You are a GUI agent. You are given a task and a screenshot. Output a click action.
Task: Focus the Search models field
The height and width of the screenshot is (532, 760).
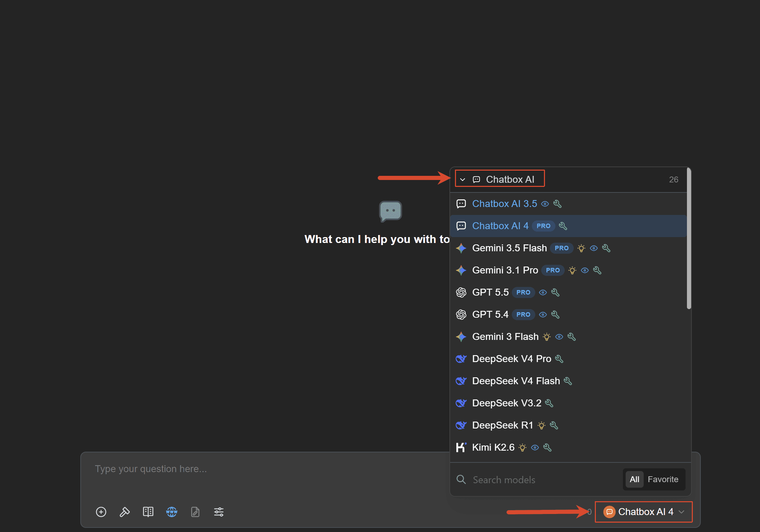click(545, 480)
